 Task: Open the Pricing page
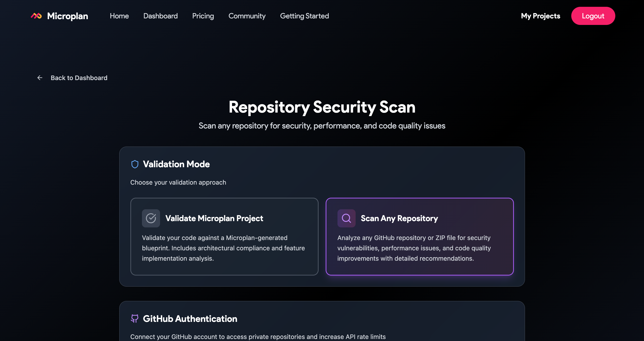[x=203, y=16]
